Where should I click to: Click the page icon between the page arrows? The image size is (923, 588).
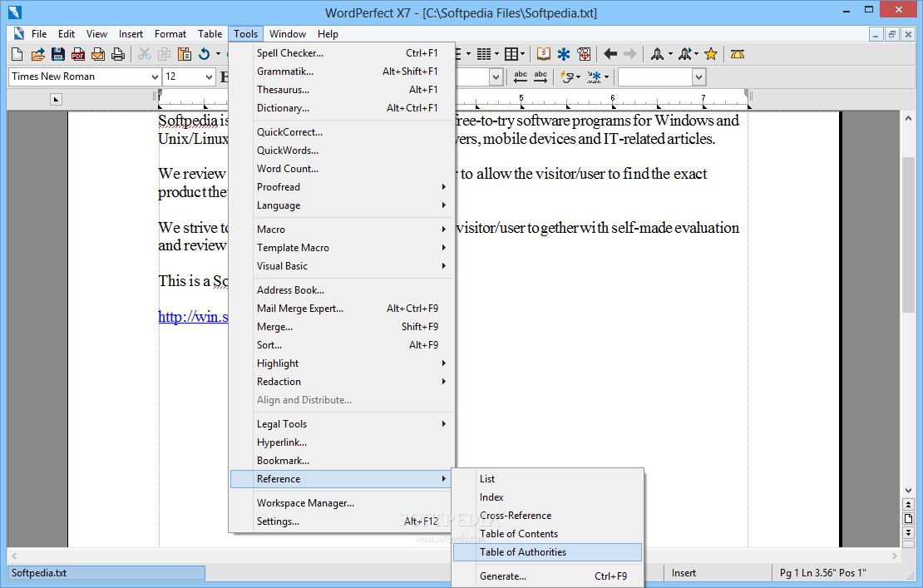pos(908,518)
